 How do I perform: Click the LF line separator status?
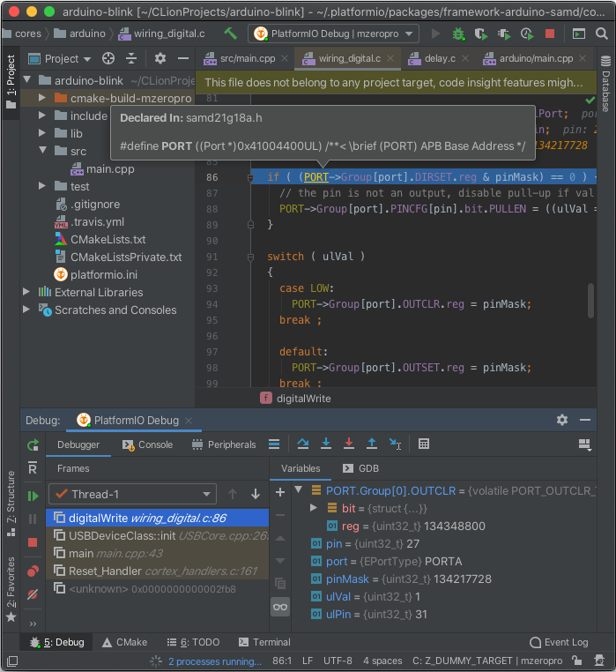308,661
